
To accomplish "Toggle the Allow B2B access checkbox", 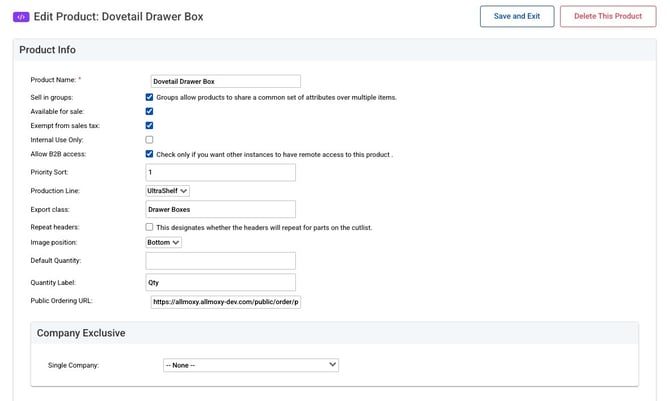I will [x=149, y=154].
